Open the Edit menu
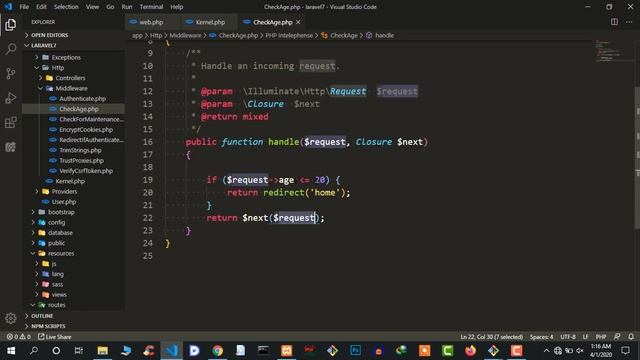Image resolution: width=640 pixels, height=360 pixels. 41,7
